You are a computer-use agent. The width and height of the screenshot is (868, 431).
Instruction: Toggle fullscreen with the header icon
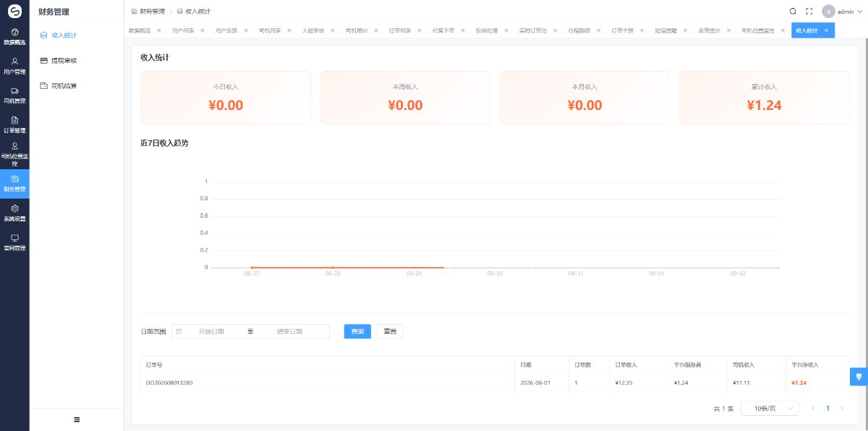809,12
